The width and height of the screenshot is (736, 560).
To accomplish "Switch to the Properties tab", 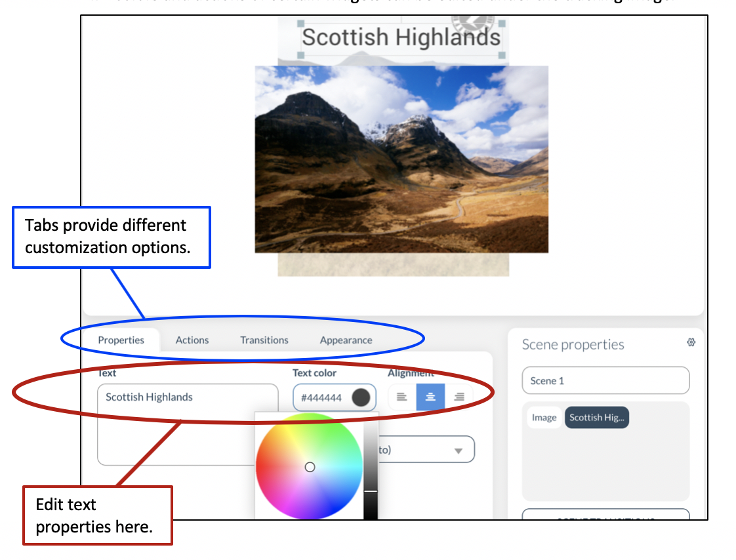I will 121,340.
